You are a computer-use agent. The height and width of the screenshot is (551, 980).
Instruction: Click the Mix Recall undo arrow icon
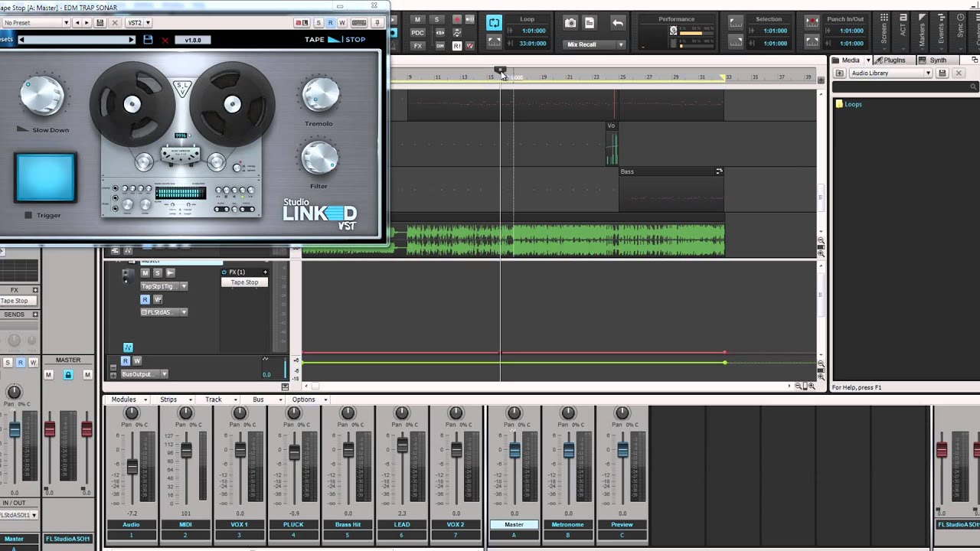(617, 23)
